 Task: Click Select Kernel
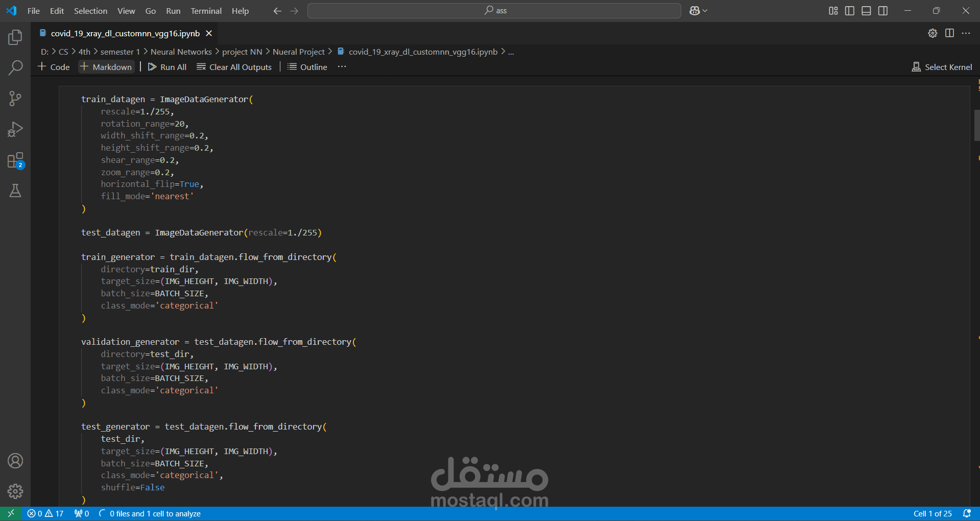(942, 67)
